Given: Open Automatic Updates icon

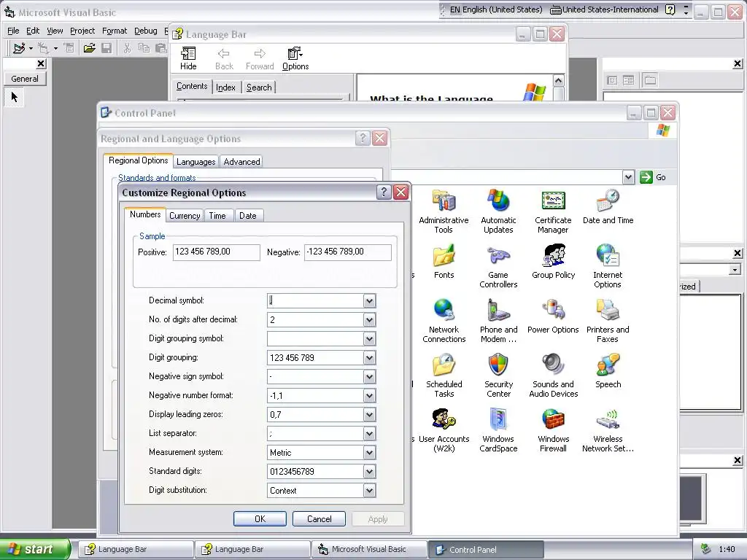Looking at the screenshot, I should click(498, 211).
